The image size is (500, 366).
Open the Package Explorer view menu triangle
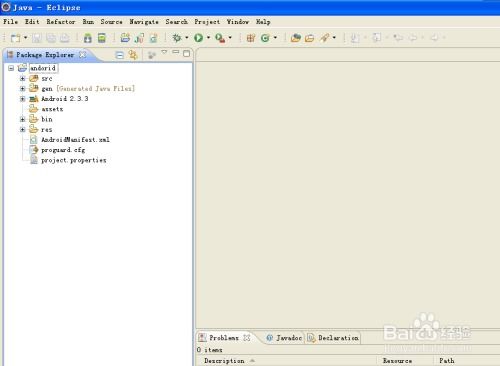pyautogui.click(x=164, y=52)
